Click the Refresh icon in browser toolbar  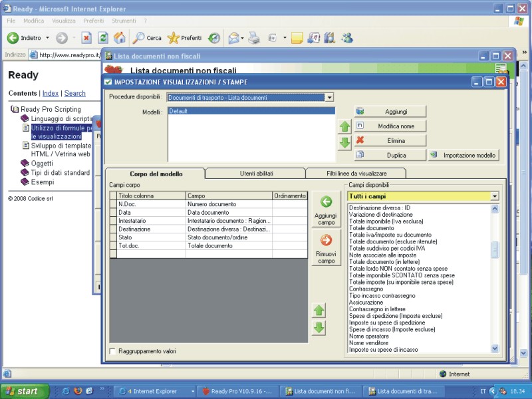103,38
